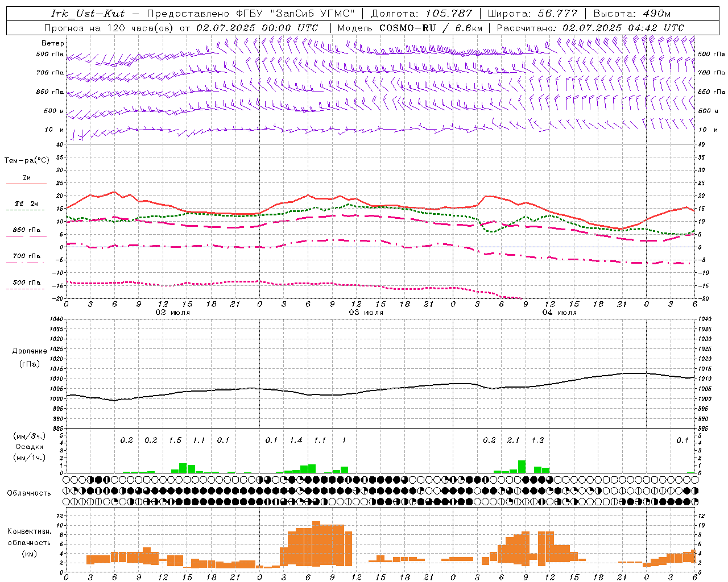The image size is (728, 582).
Task: Click the Облачность row label
Action: point(29,493)
